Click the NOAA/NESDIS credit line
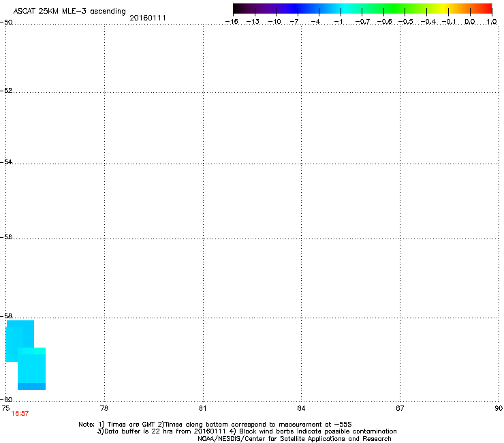The height and width of the screenshot is (443, 504). coord(294,439)
